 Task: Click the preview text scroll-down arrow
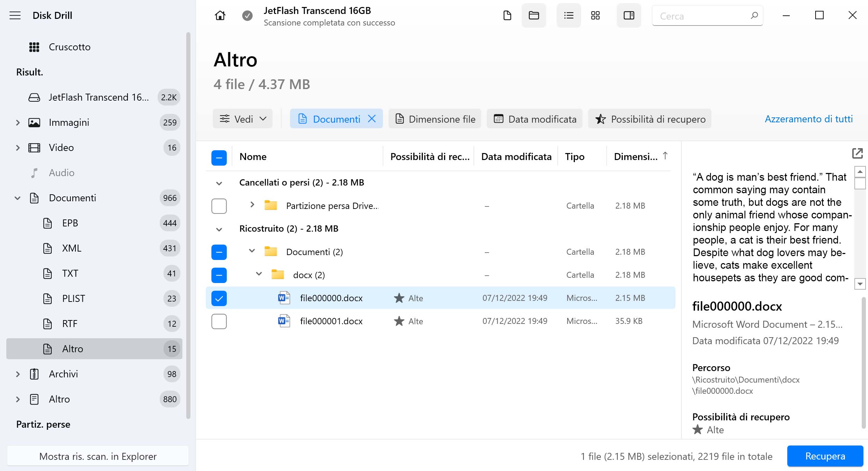(x=860, y=284)
